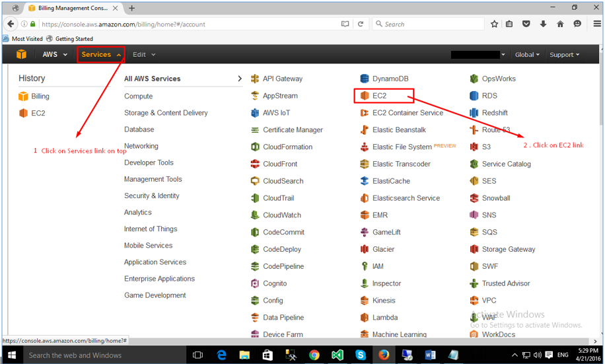
Task: Click the S3 service icon
Action: (x=474, y=147)
